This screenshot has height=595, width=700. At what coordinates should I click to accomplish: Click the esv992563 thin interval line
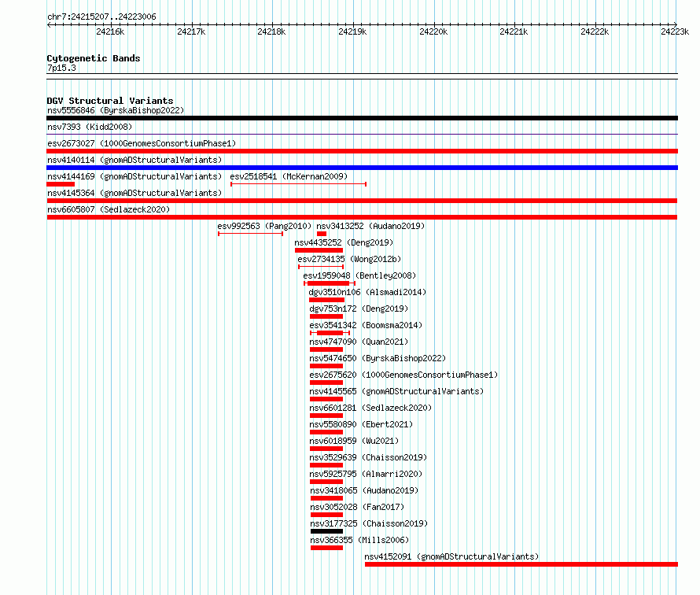pyautogui.click(x=250, y=234)
